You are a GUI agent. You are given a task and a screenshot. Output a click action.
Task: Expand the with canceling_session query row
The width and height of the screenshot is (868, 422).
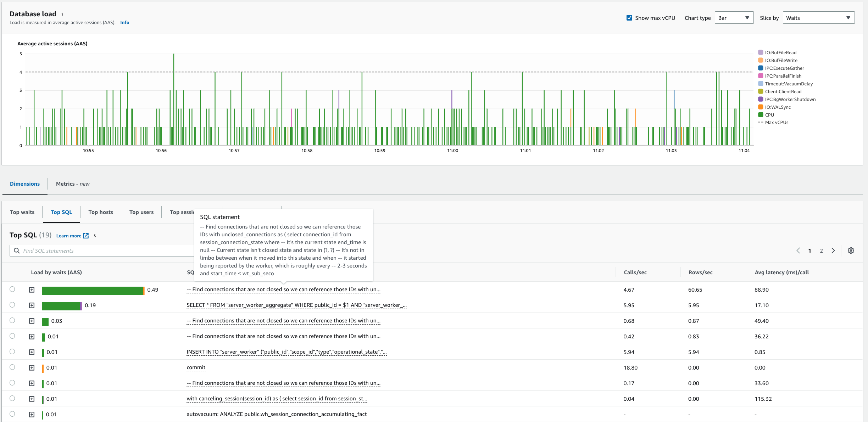point(32,398)
